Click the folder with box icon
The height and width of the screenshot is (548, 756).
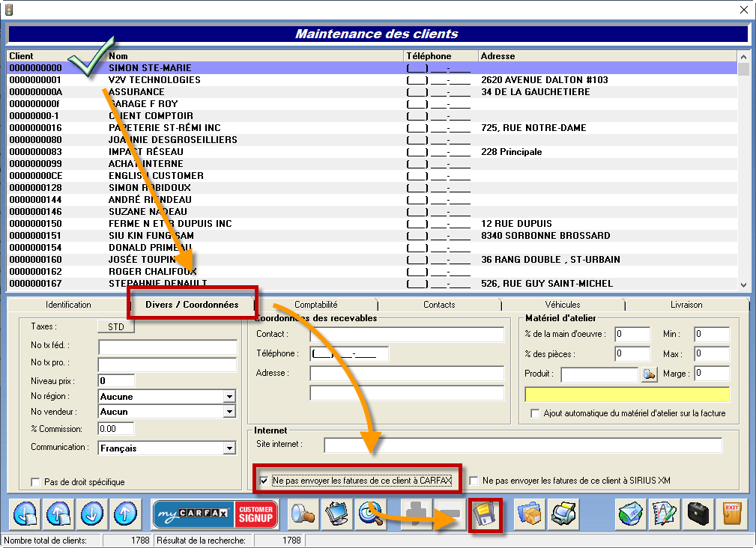pos(530,514)
